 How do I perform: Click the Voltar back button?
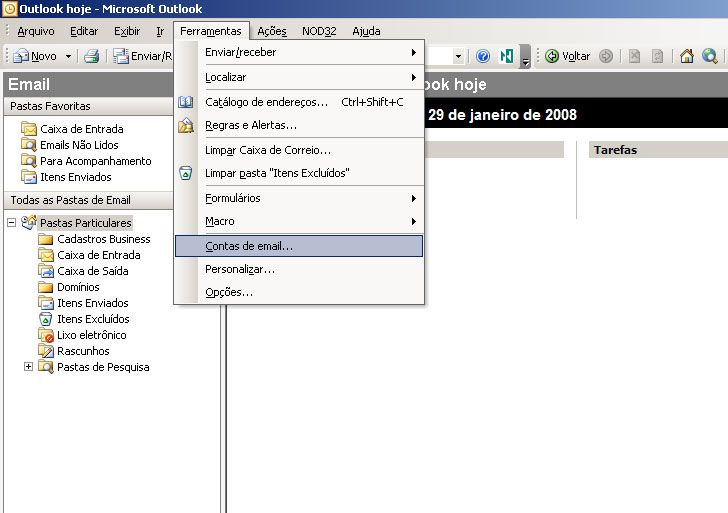pyautogui.click(x=567, y=56)
